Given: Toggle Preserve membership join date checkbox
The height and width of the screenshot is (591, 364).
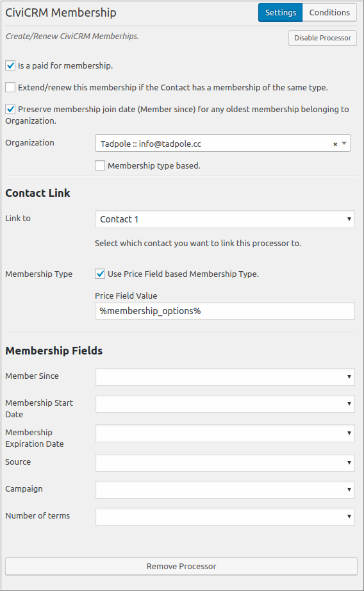Looking at the screenshot, I should [x=10, y=110].
